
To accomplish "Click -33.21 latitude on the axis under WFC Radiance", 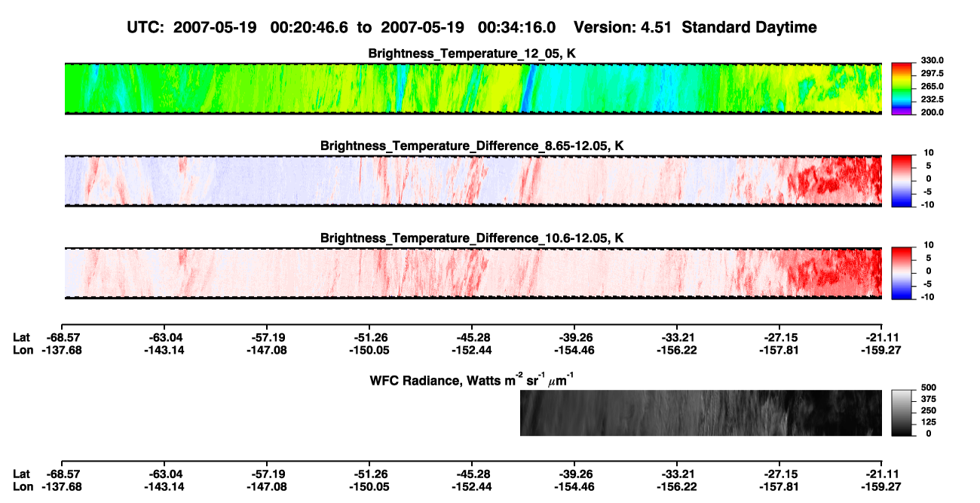I will (x=677, y=474).
